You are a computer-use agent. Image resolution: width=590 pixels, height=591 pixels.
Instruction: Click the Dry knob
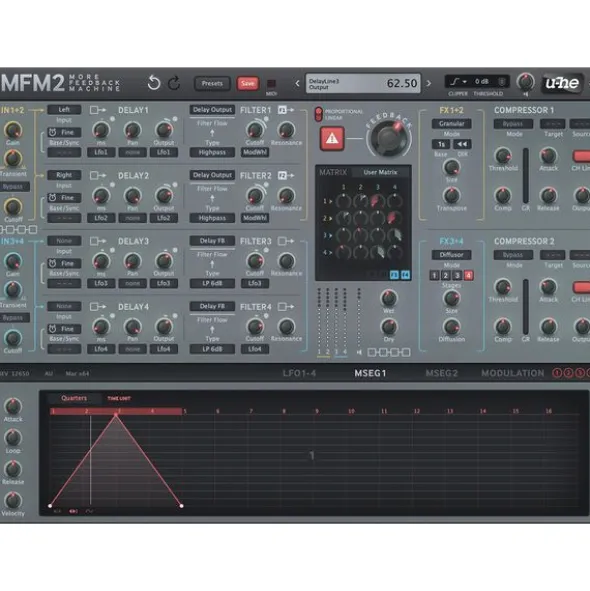tap(389, 326)
